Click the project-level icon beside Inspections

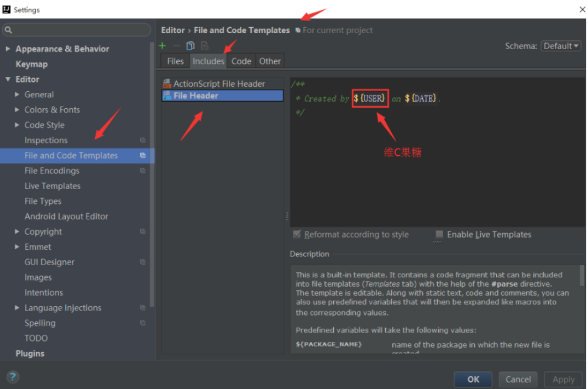143,140
